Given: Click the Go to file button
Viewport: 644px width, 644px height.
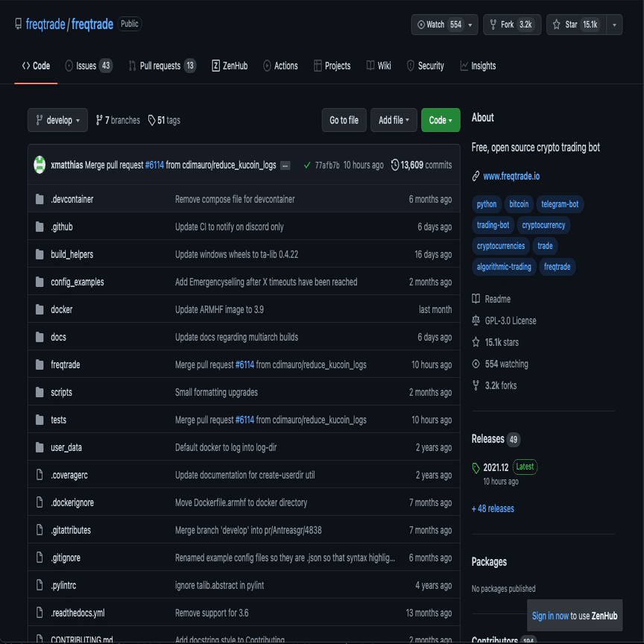Looking at the screenshot, I should [344, 119].
